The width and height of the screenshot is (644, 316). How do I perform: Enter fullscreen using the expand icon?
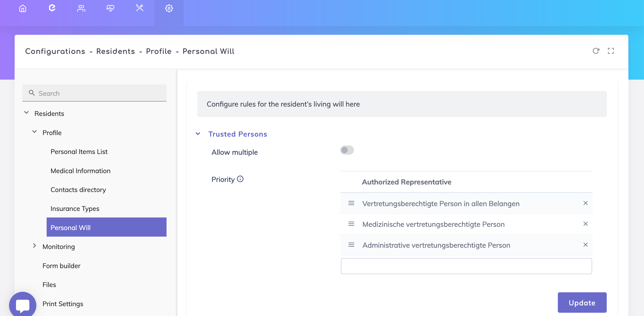pos(611,51)
